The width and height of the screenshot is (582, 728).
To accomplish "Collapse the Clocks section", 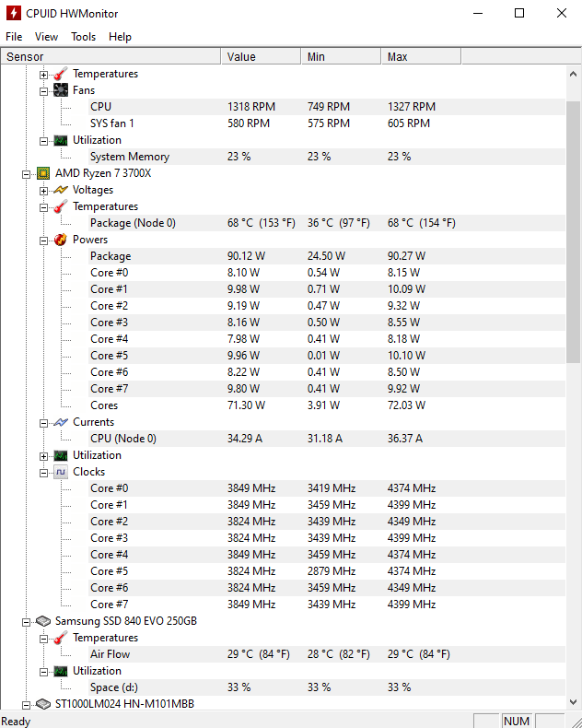I will (43, 472).
